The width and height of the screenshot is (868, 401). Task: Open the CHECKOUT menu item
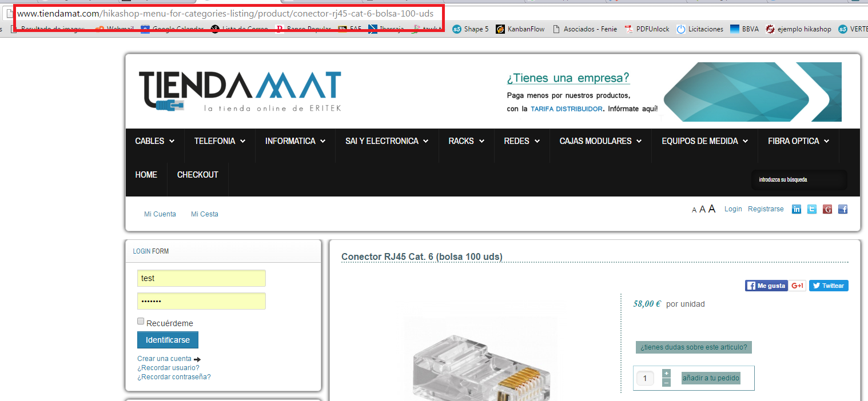pos(198,175)
